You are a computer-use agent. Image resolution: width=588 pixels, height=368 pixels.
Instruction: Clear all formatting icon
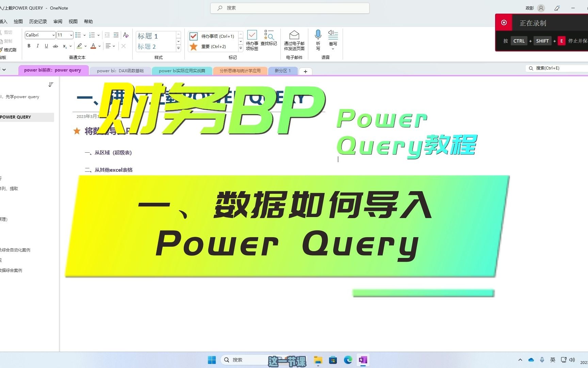tap(126, 35)
